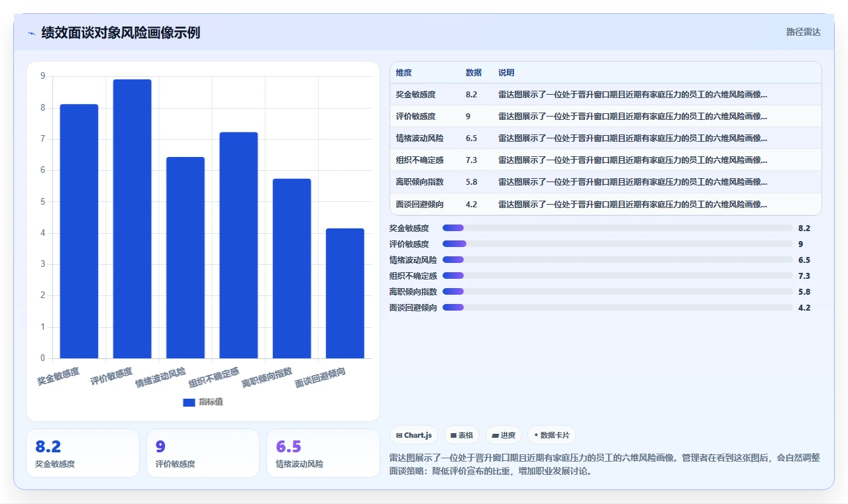
Task: Click the summary paragraph starting 雷达图展示了
Action: pyautogui.click(x=604, y=464)
